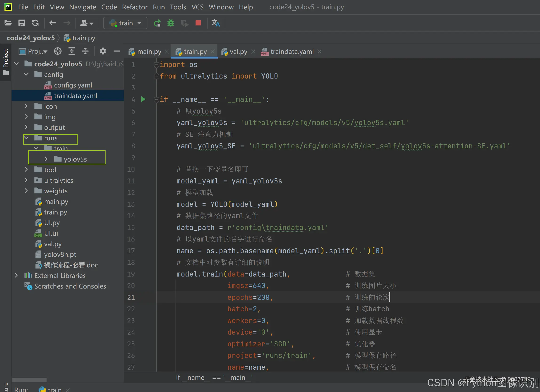Click the Save All floppy disk icon
The height and width of the screenshot is (392, 540).
pos(22,23)
